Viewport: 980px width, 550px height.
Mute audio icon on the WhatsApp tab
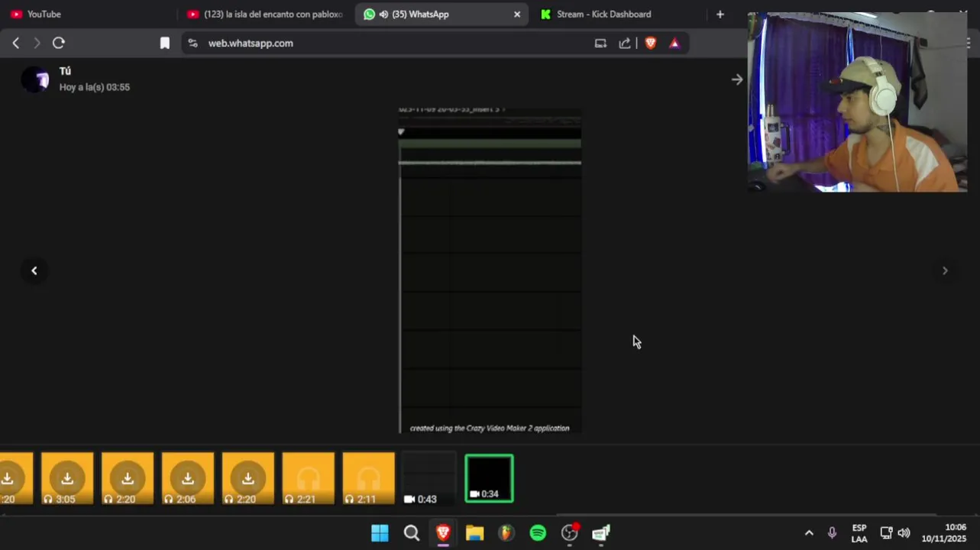[383, 15]
